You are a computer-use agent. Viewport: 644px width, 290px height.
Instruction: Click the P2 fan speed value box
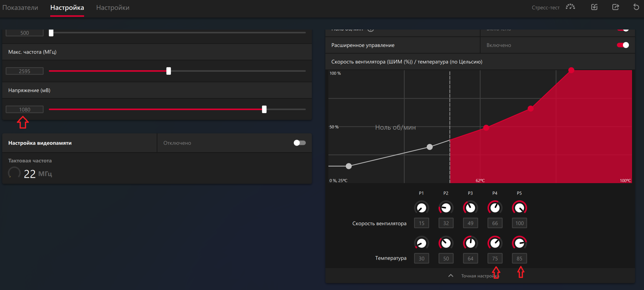click(446, 223)
